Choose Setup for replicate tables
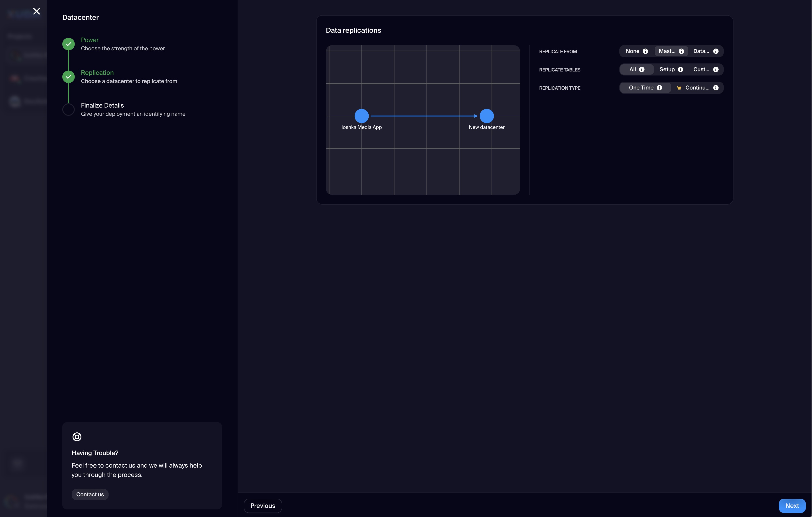The width and height of the screenshot is (812, 517). pyautogui.click(x=667, y=69)
